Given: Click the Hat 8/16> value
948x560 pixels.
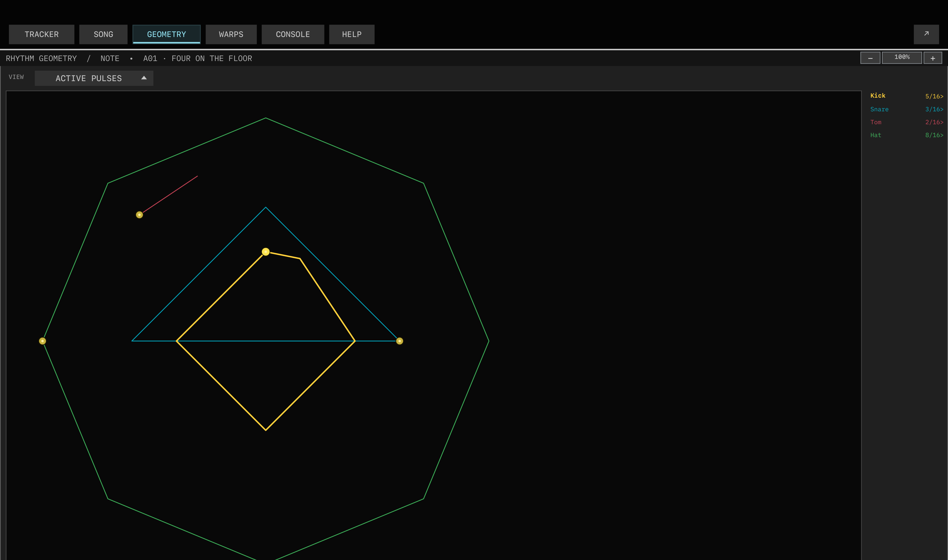Looking at the screenshot, I should click(934, 135).
